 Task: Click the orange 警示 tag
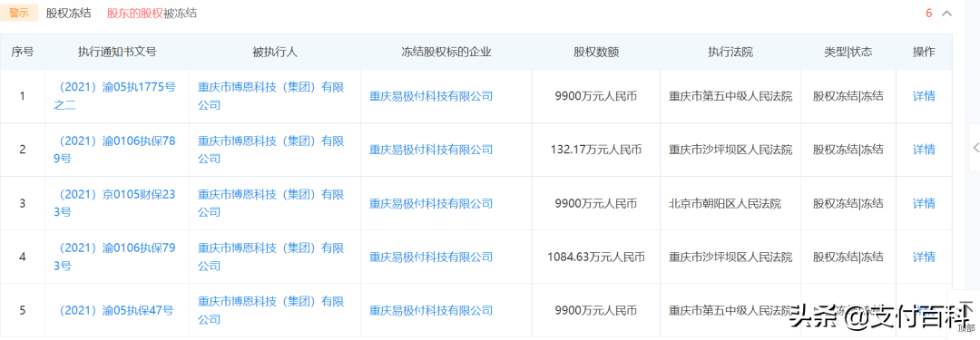19,13
